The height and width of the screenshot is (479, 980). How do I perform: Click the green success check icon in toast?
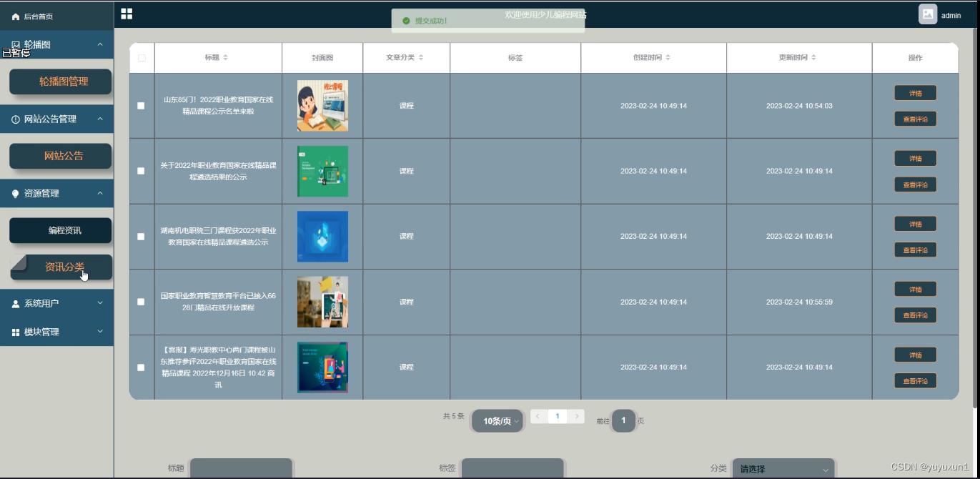[406, 21]
